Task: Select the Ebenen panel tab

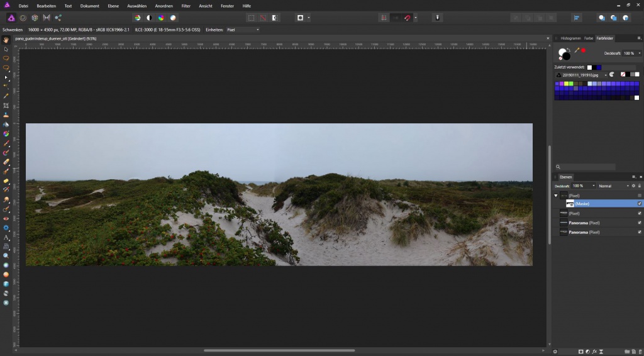Action: pos(566,177)
